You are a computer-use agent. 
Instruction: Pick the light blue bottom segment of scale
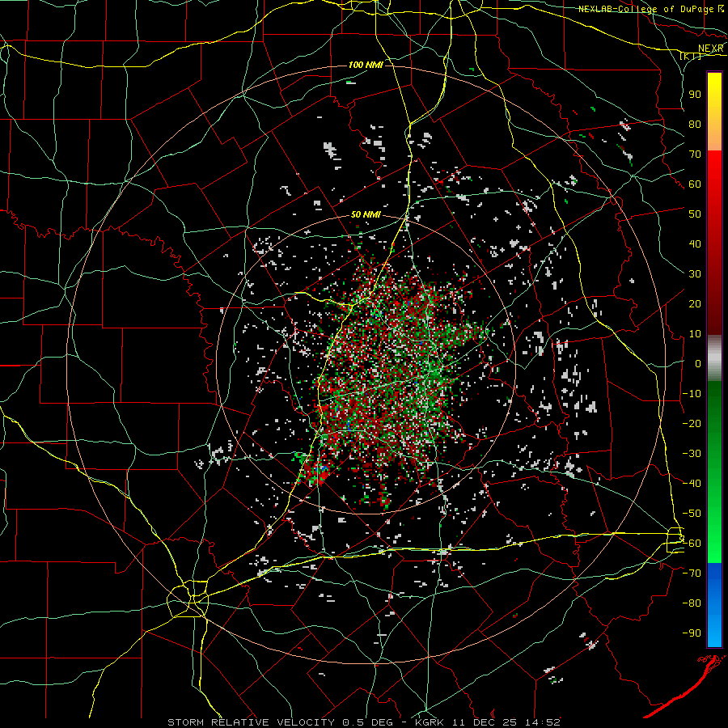pos(714,629)
